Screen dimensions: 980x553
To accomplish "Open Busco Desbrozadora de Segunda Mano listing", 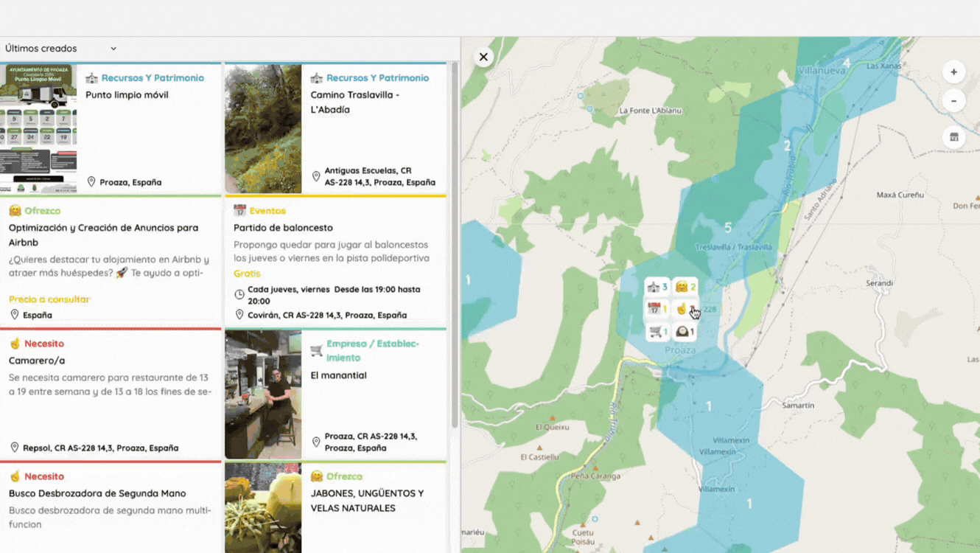I will click(x=97, y=493).
